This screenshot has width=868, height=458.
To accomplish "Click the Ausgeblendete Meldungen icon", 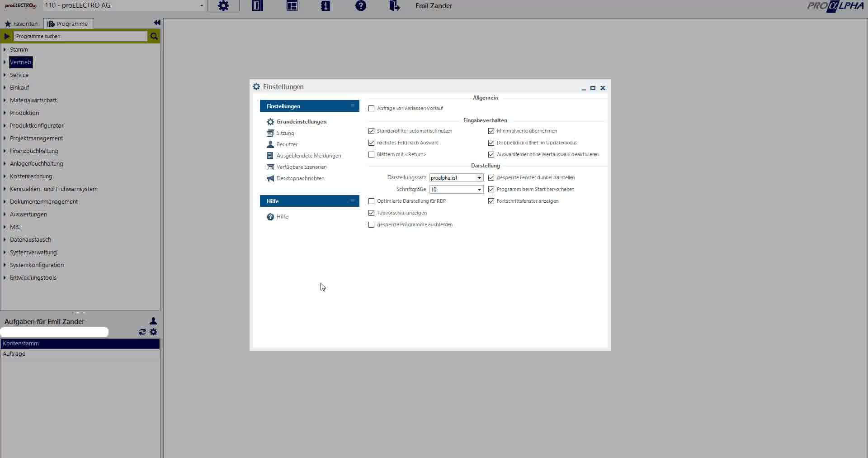I will click(x=270, y=156).
